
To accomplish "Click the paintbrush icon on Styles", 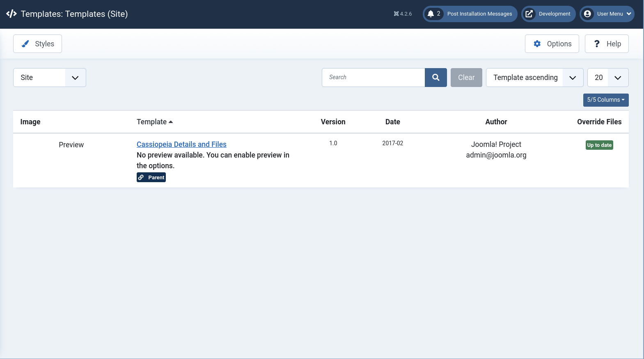I will pyautogui.click(x=25, y=44).
